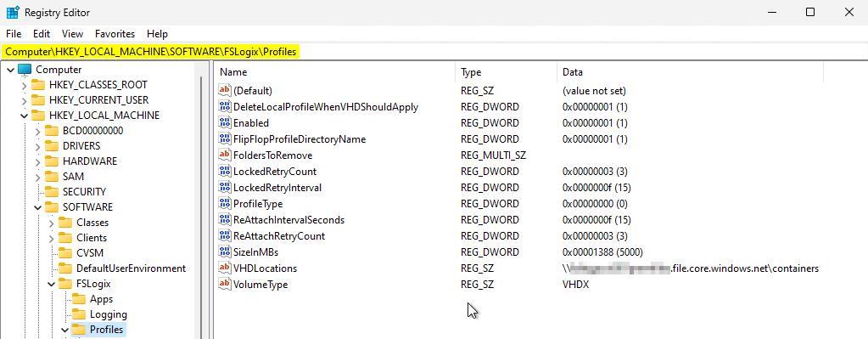This screenshot has height=339, width=868.
Task: Click DeleteLocalProfileWhenVHDShouldApply DWORD icon
Action: pos(225,106)
